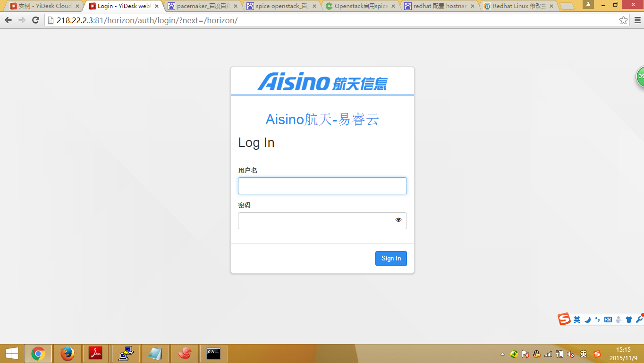Switch to redhat 配置 hostname tab

click(x=439, y=6)
